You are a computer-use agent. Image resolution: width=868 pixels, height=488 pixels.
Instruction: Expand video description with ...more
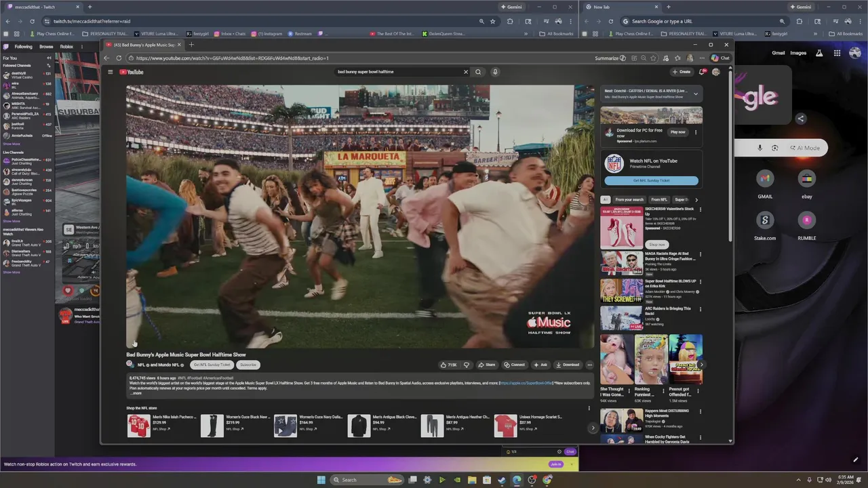tap(136, 393)
